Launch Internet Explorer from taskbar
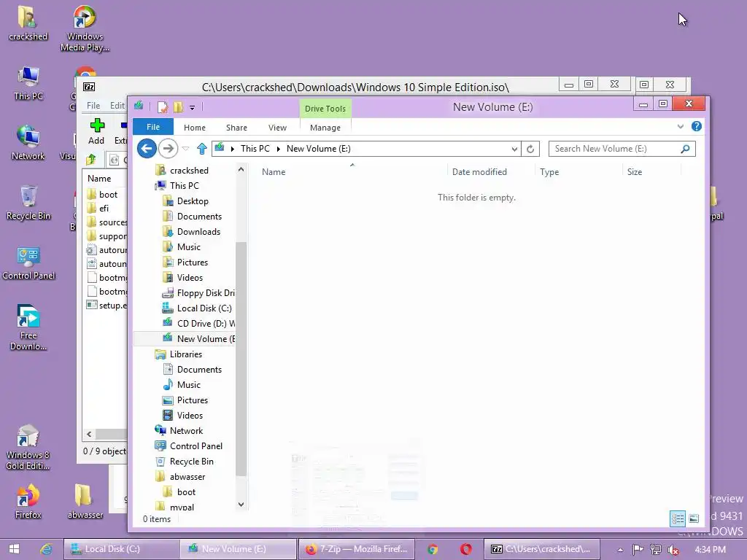Viewport: 747px width, 560px height. coord(46,549)
